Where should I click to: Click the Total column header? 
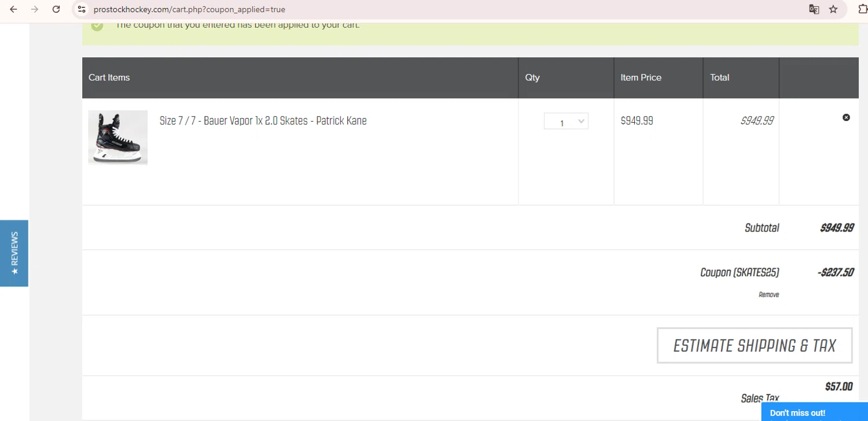tap(720, 78)
